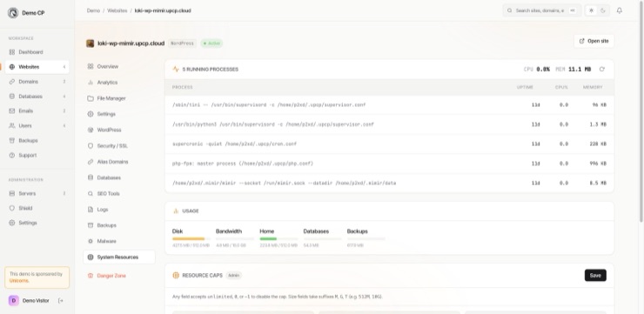Click the site Databases icon
644x314 pixels.
click(x=91, y=177)
